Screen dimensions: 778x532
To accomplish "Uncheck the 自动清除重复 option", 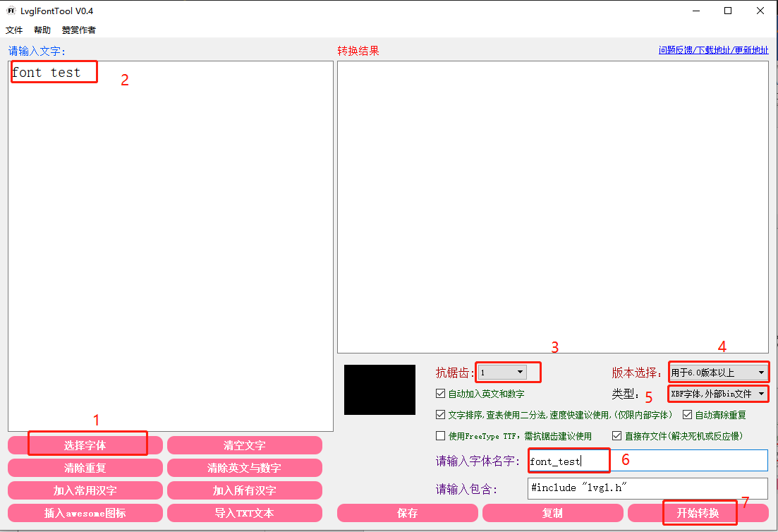I will 688,415.
